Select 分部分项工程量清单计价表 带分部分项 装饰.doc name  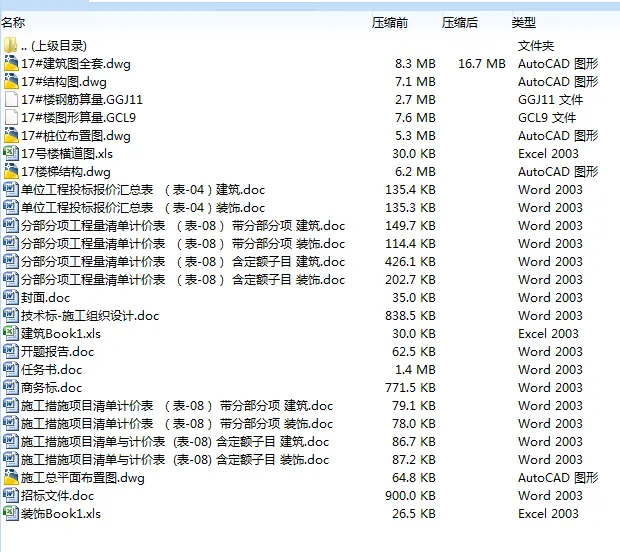coord(183,244)
